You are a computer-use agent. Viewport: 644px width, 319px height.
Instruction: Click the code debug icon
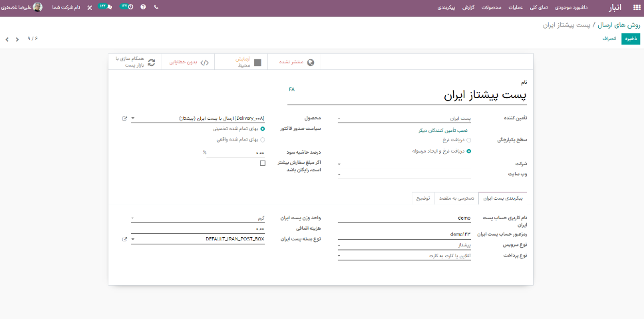click(205, 63)
